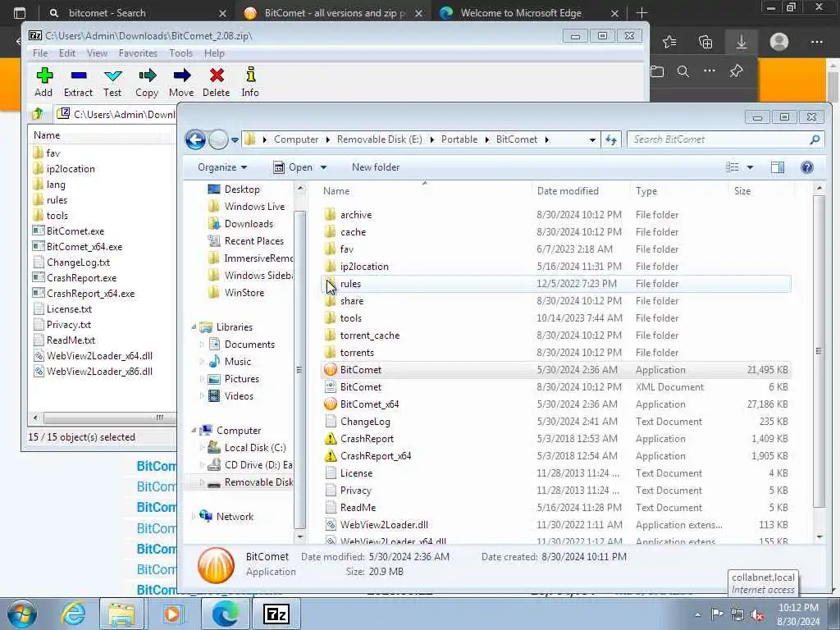Collapse the Computer tree node
This screenshot has height=630, width=840.
(194, 430)
